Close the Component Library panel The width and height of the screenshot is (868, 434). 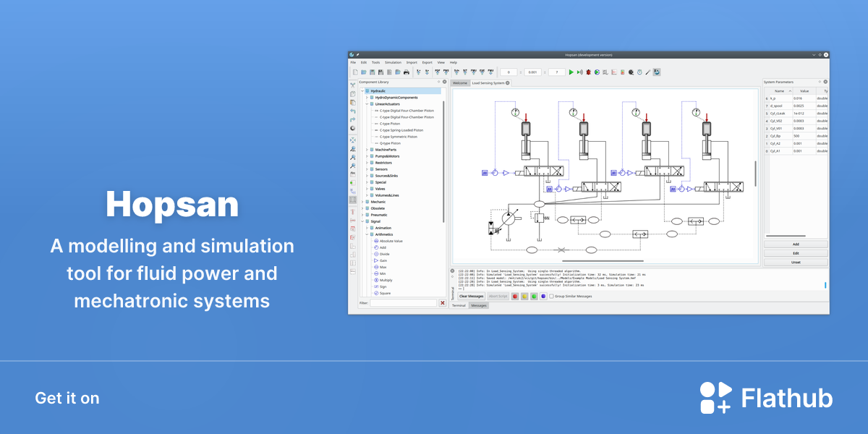click(x=444, y=82)
